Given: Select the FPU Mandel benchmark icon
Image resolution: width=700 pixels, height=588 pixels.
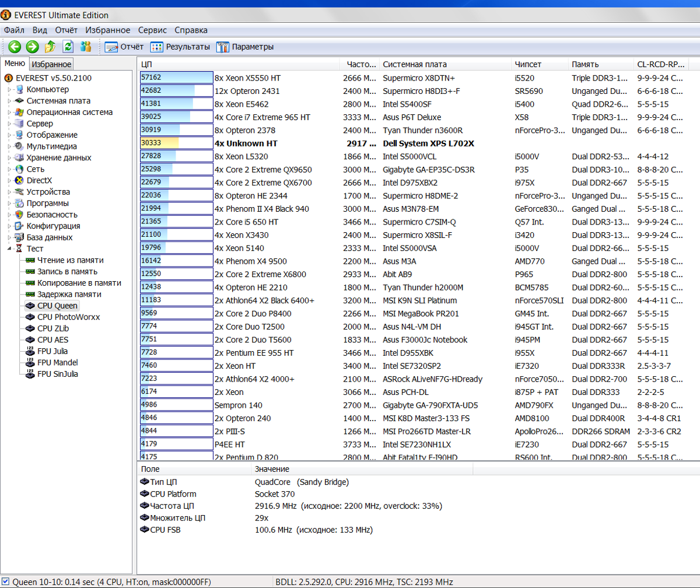Looking at the screenshot, I should tap(30, 362).
